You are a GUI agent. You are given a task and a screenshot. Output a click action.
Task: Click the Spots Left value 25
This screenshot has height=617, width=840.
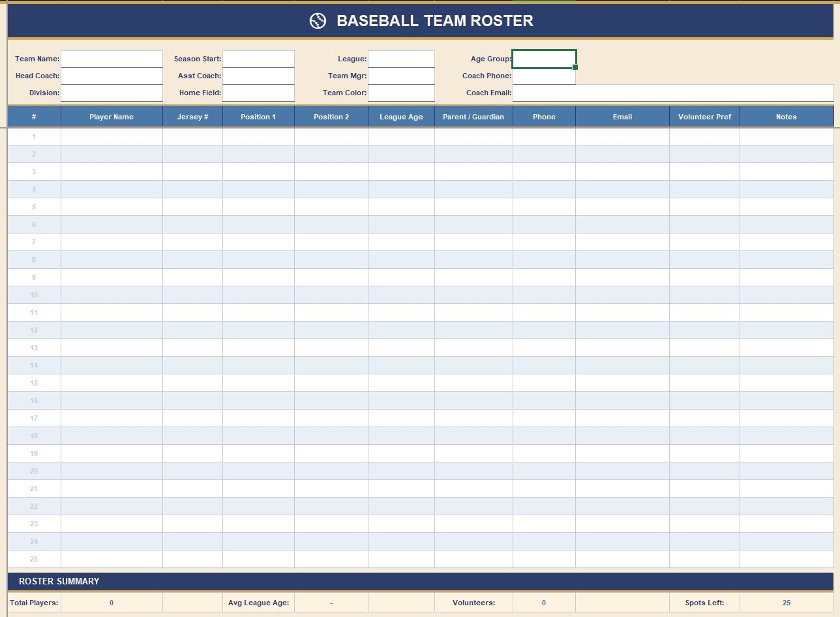pyautogui.click(x=787, y=603)
